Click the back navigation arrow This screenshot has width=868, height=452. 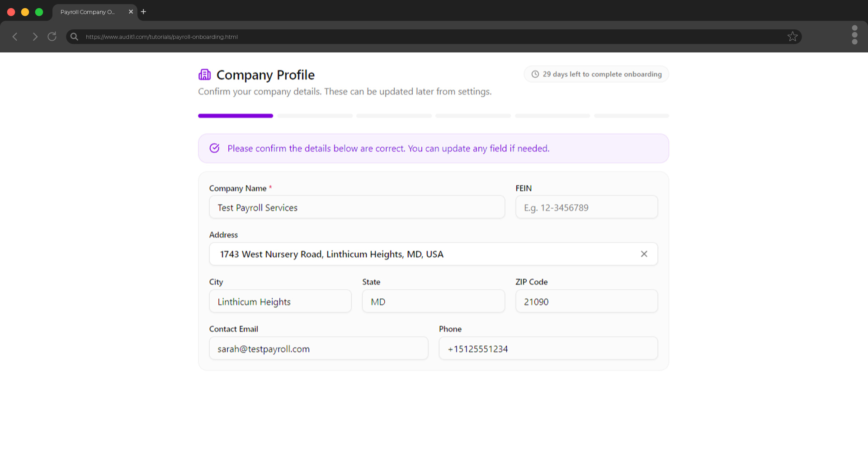click(15, 37)
